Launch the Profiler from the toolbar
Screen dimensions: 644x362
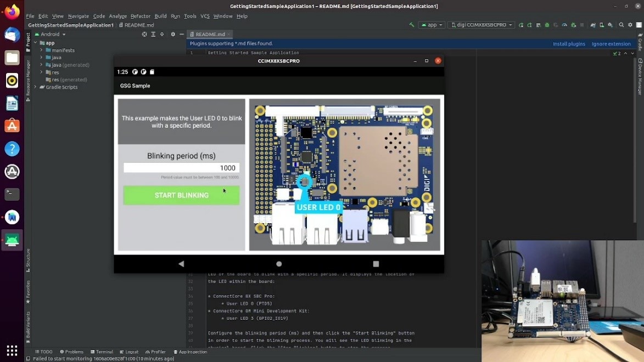pyautogui.click(x=565, y=25)
